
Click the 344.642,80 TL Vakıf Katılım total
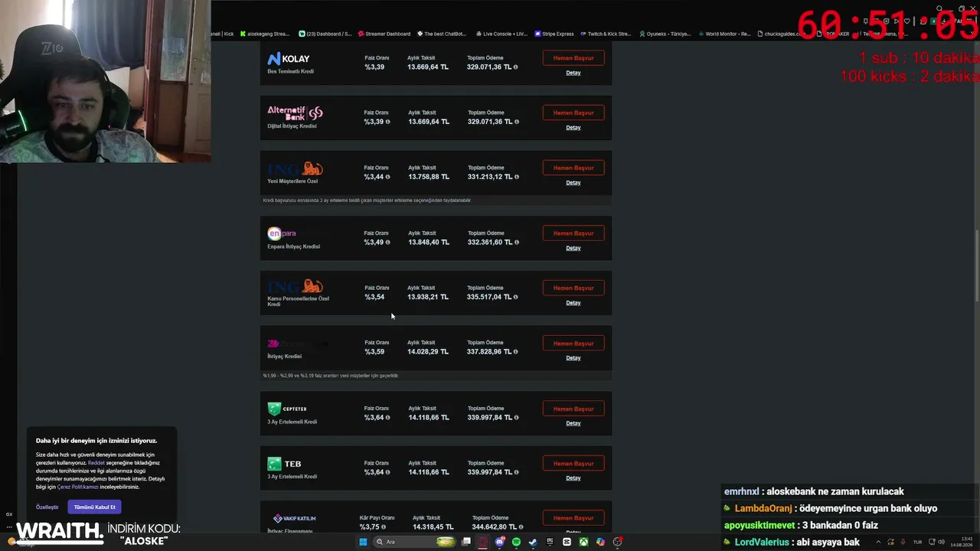click(494, 527)
